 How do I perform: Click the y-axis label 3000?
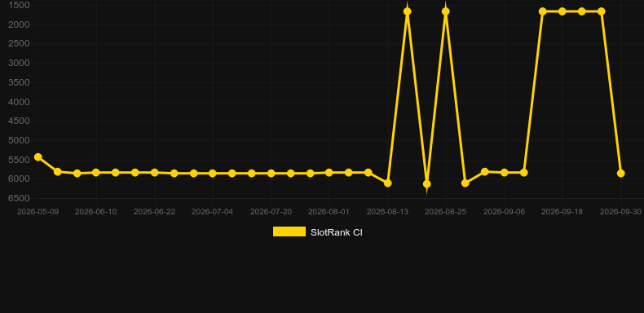(19, 64)
